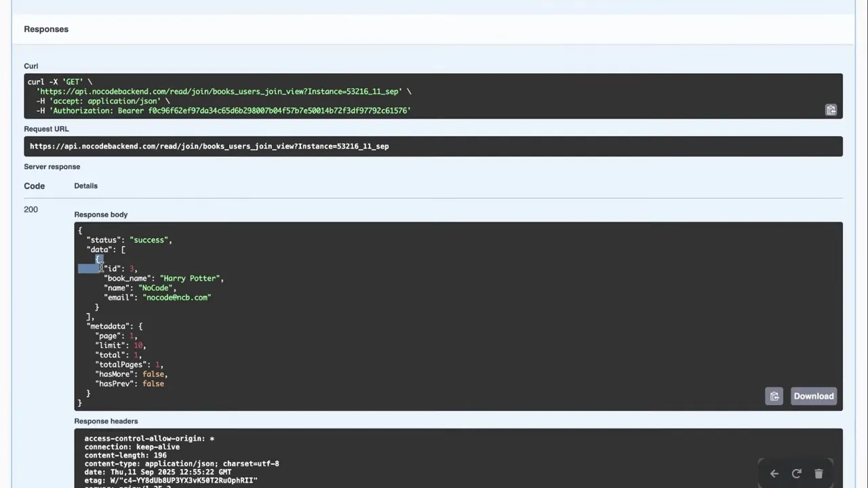The image size is (868, 488).
Task: Click the "status": "success" line
Action: [x=129, y=240]
